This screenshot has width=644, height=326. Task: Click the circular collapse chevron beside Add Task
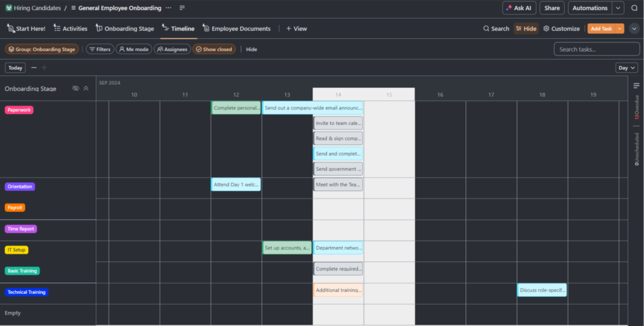[x=634, y=29]
